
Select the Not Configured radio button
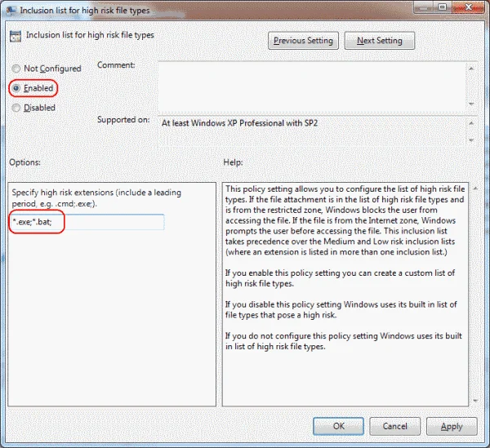tap(16, 69)
